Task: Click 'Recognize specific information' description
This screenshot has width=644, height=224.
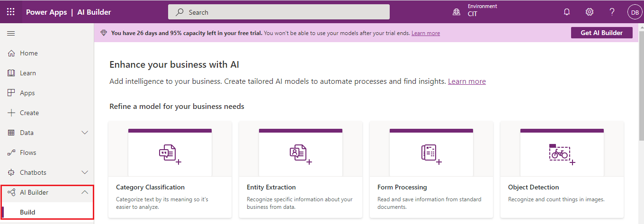Action: 300,203
